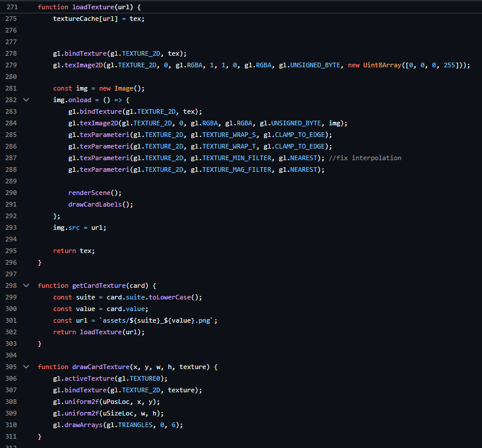Click TEXTURE_MAG_FILTER on line 288

237,169
